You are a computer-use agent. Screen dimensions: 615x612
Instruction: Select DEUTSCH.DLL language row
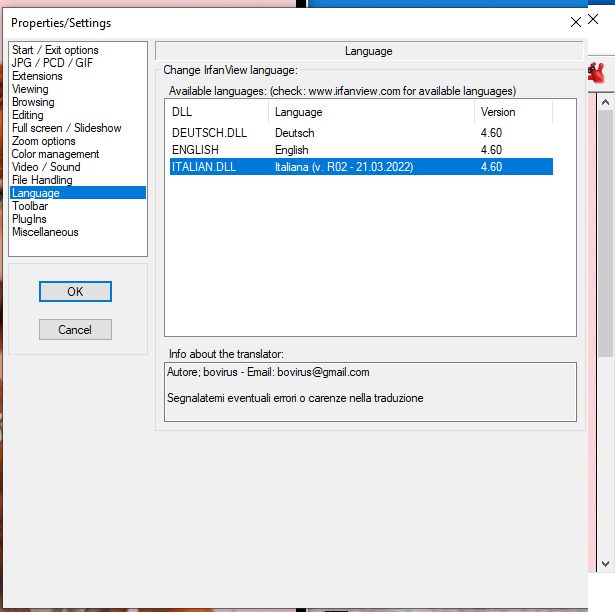[361, 133]
